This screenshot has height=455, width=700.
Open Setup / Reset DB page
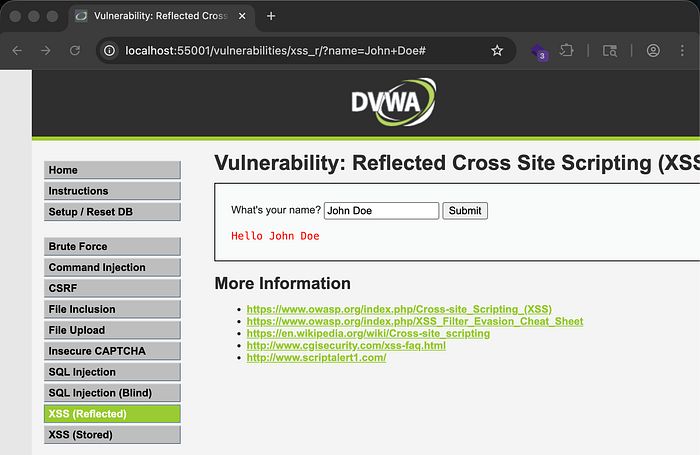click(112, 212)
